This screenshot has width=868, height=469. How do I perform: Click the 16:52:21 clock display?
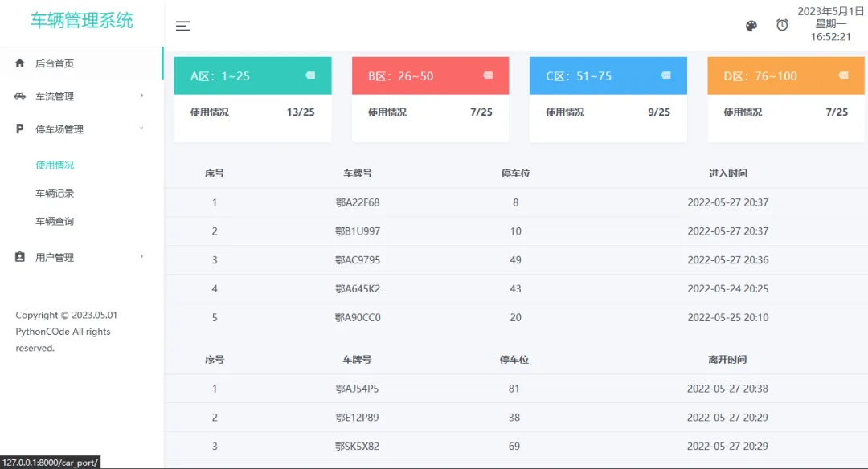pyautogui.click(x=830, y=37)
